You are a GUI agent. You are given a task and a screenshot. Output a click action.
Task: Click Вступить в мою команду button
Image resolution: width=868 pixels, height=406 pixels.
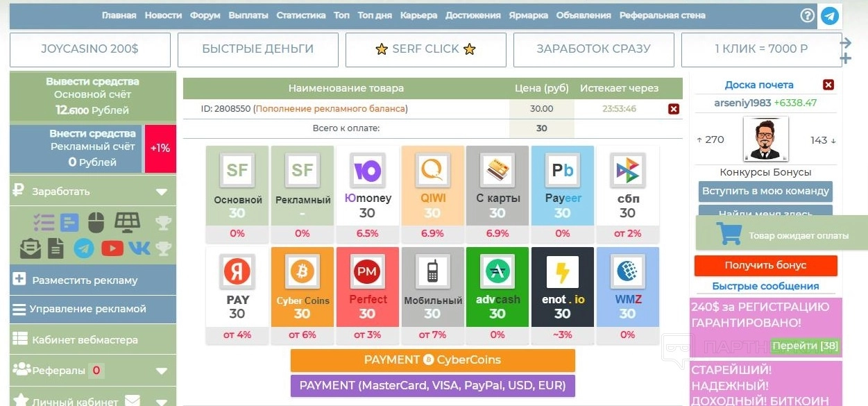765,191
